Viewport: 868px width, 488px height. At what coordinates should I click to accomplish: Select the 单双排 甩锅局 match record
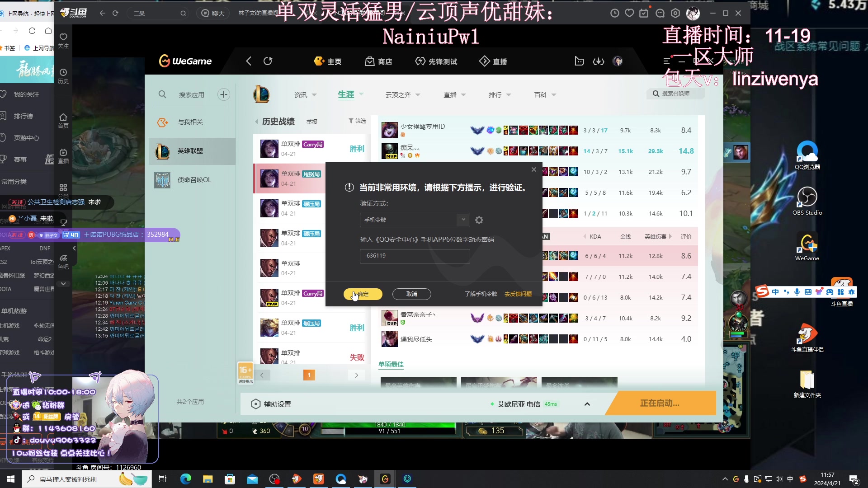point(289,178)
